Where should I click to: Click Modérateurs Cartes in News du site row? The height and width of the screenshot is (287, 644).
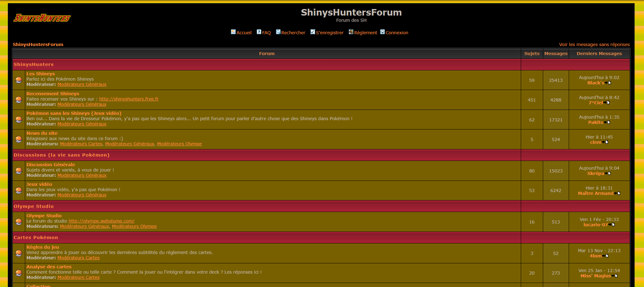(81, 144)
